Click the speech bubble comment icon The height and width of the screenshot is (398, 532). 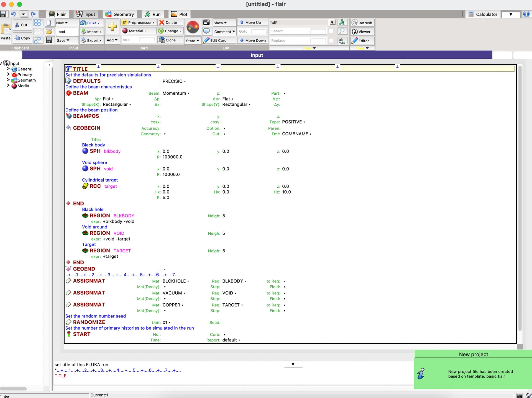click(x=206, y=31)
